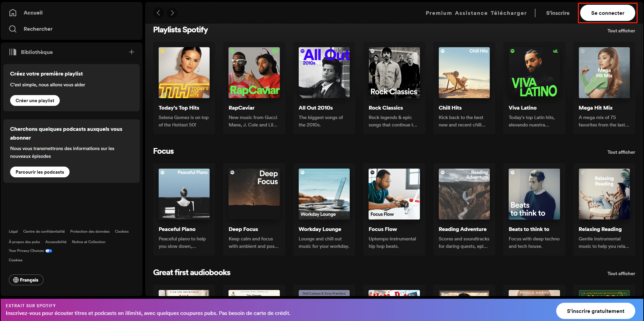Open the Légal footer link
The height and width of the screenshot is (321, 644).
click(x=13, y=231)
